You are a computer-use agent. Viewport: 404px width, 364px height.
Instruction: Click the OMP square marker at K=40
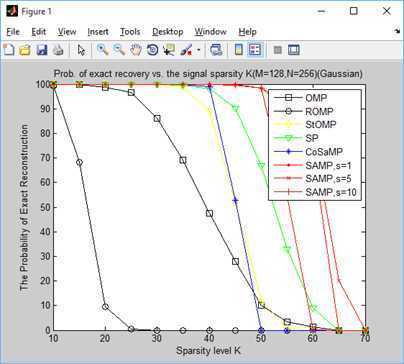209,213
